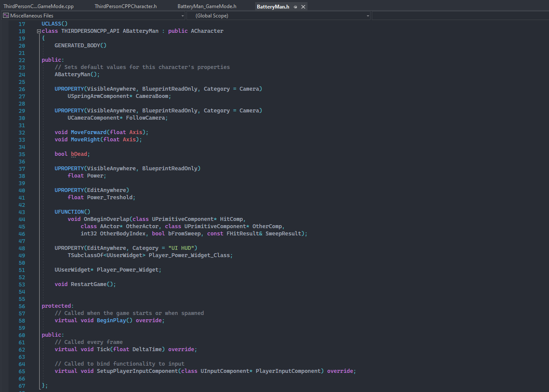Click line number 35 in the gutter
Image resolution: width=549 pixels, height=392 pixels.
22,154
